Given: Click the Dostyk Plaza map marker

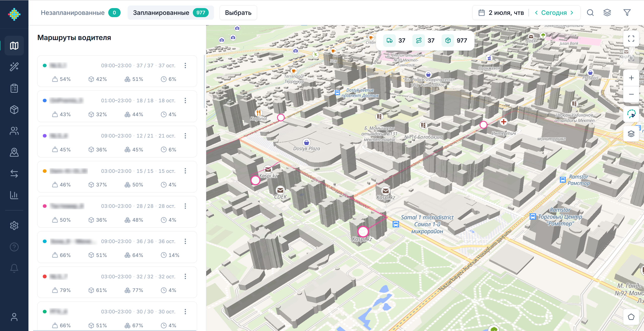Looking at the screenshot, I should click(x=306, y=142).
